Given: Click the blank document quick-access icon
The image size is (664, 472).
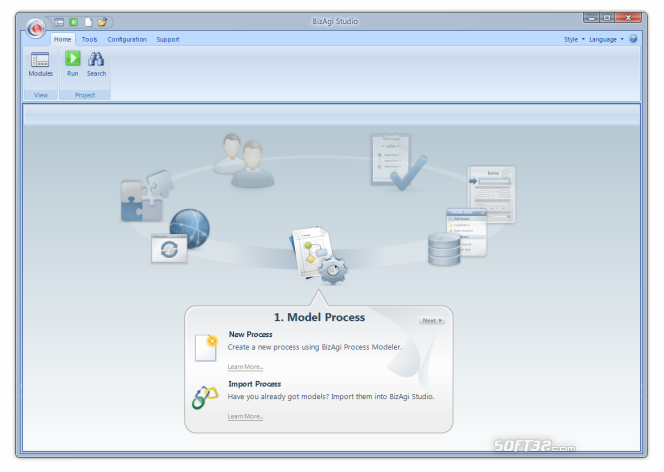Looking at the screenshot, I should (88, 22).
